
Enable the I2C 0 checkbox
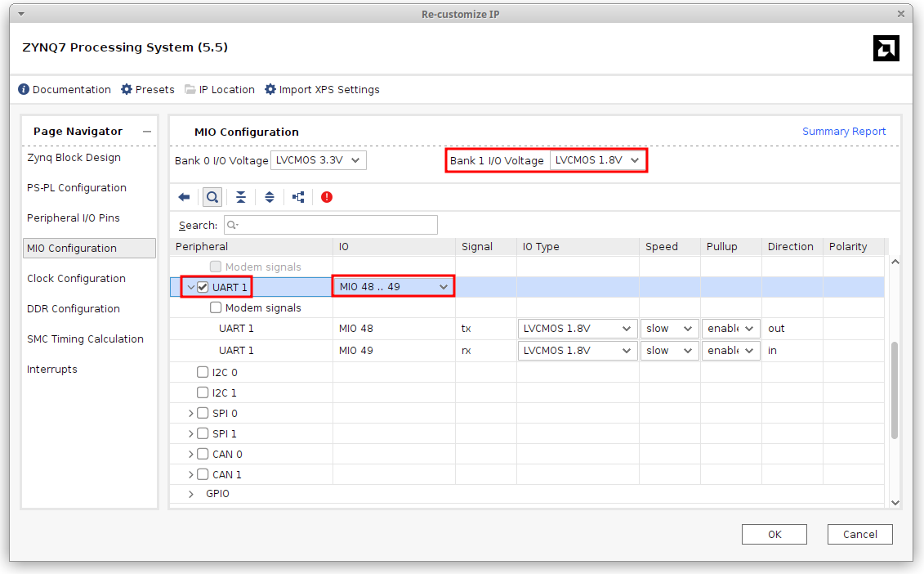(203, 372)
